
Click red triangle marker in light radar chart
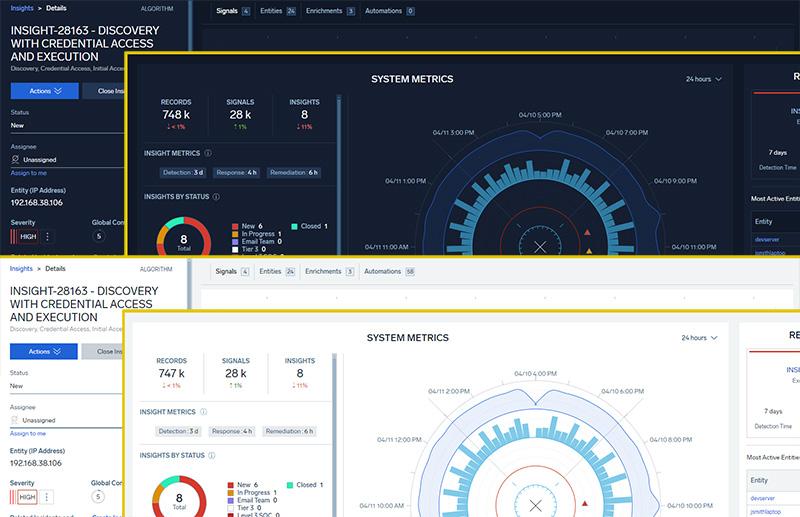[x=585, y=503]
